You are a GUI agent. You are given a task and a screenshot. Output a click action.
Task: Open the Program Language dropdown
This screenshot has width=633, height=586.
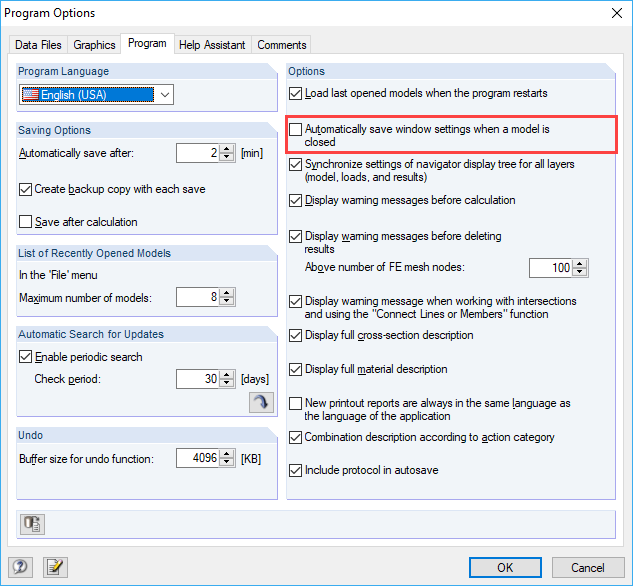(96, 95)
